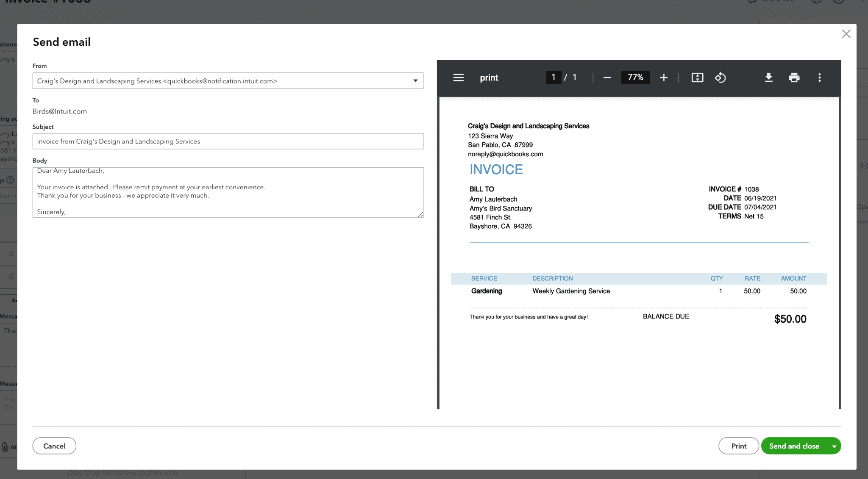Screen dimensions: 868x479
Task: Click the invoice date 06/19/2021
Action: pos(760,198)
